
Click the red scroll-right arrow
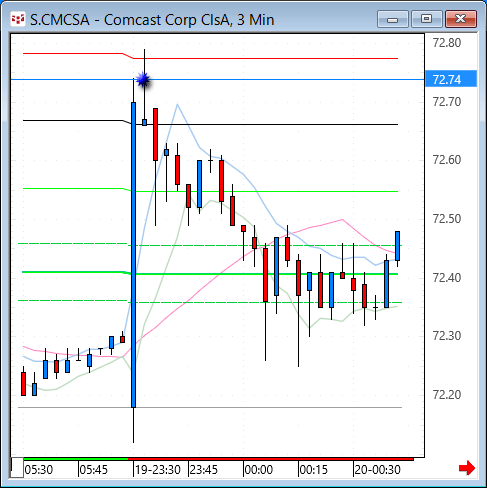467,468
